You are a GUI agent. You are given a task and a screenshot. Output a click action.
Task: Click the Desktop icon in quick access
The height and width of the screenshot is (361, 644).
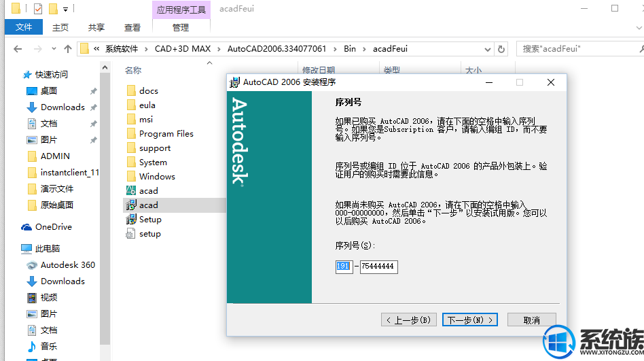point(32,91)
